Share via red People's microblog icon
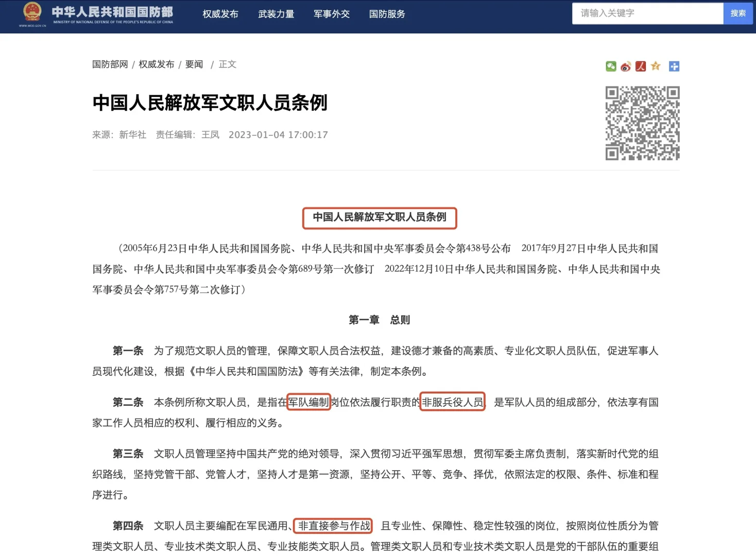756x556 pixels. click(641, 66)
